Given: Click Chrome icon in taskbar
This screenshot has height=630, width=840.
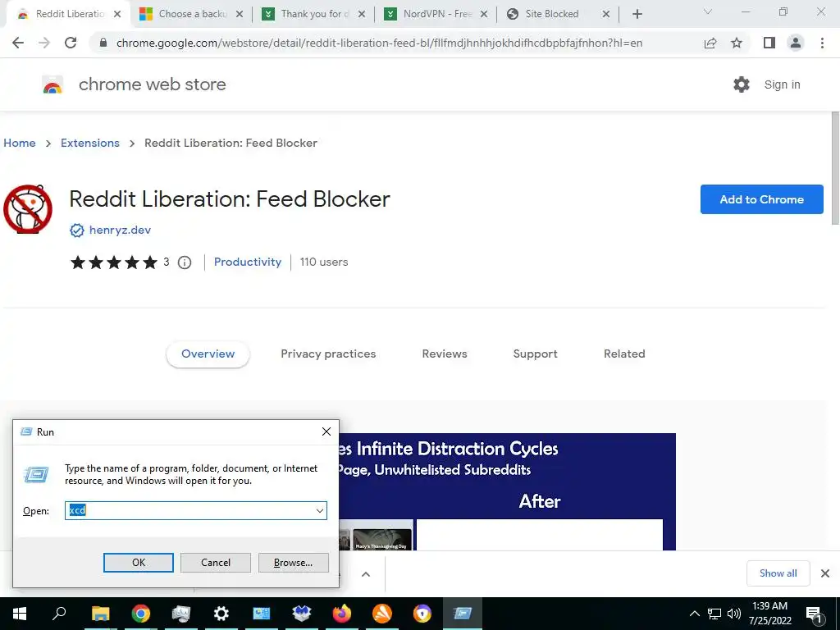Looking at the screenshot, I should point(140,614).
